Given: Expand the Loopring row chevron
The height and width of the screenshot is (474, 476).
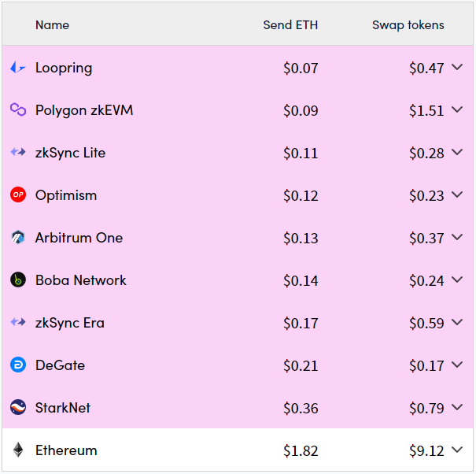Looking at the screenshot, I should click(457, 67).
